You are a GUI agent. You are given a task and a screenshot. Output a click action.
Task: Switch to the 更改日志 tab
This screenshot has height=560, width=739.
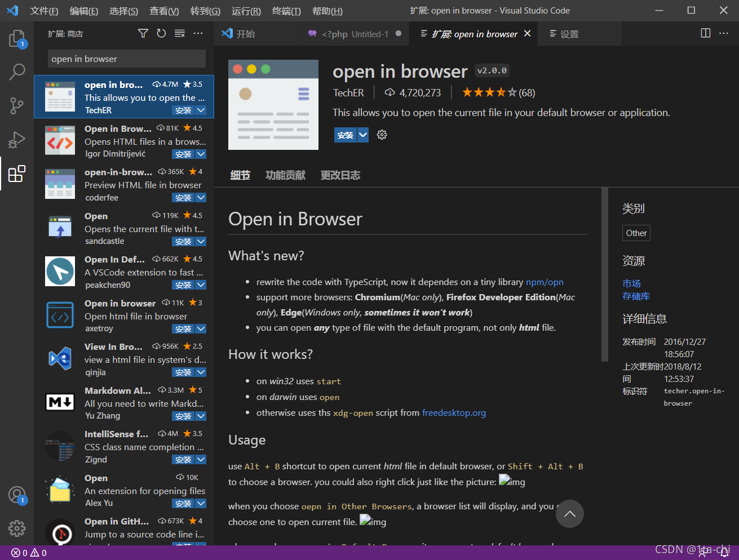pyautogui.click(x=340, y=175)
